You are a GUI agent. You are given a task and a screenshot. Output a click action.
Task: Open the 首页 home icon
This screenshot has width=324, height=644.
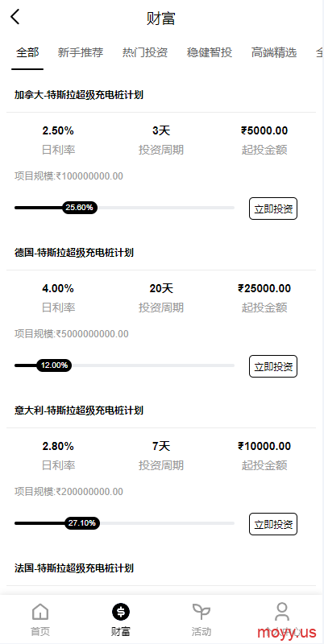click(40, 612)
